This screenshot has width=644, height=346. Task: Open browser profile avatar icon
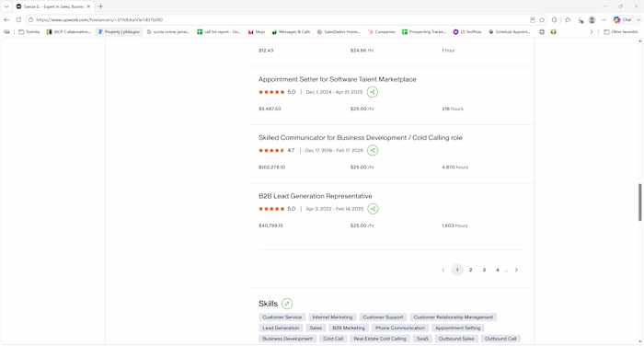[592, 19]
